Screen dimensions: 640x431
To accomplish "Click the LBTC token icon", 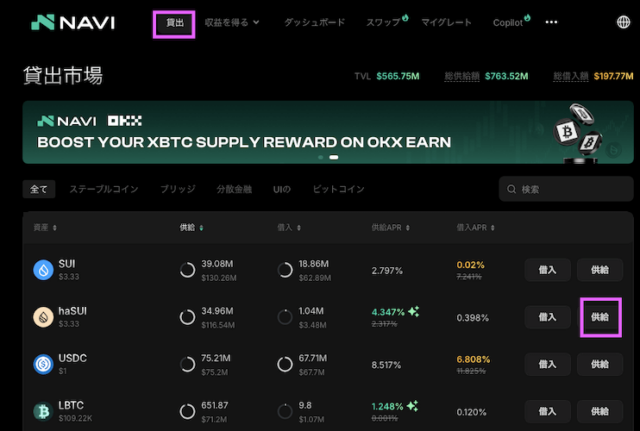I will point(43,411).
